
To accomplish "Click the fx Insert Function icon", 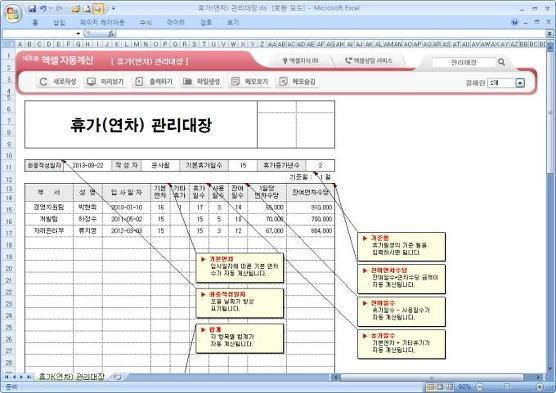I will (111, 34).
